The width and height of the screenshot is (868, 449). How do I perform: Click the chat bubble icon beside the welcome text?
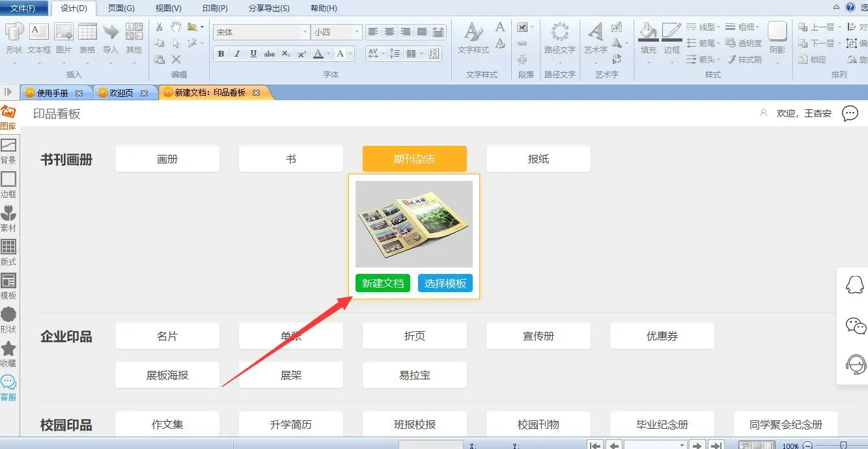click(x=850, y=113)
